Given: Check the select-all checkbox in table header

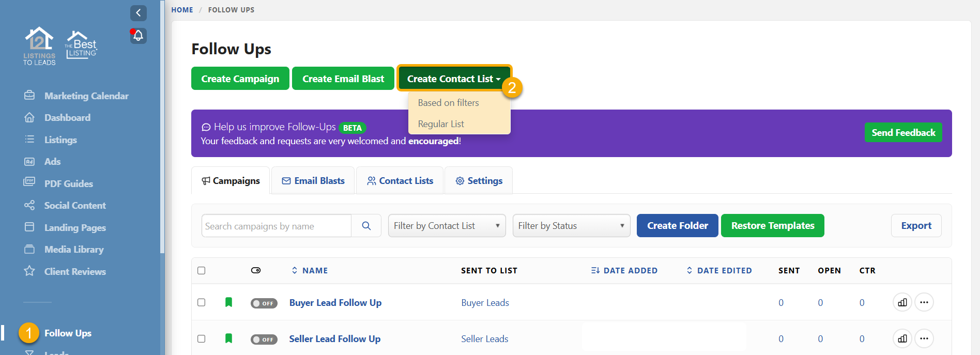Looking at the screenshot, I should pos(202,270).
